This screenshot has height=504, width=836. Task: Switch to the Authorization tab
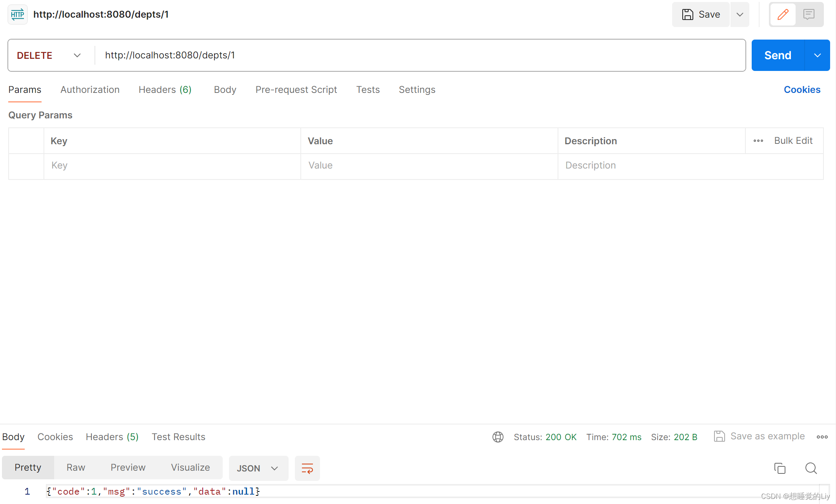(x=90, y=89)
